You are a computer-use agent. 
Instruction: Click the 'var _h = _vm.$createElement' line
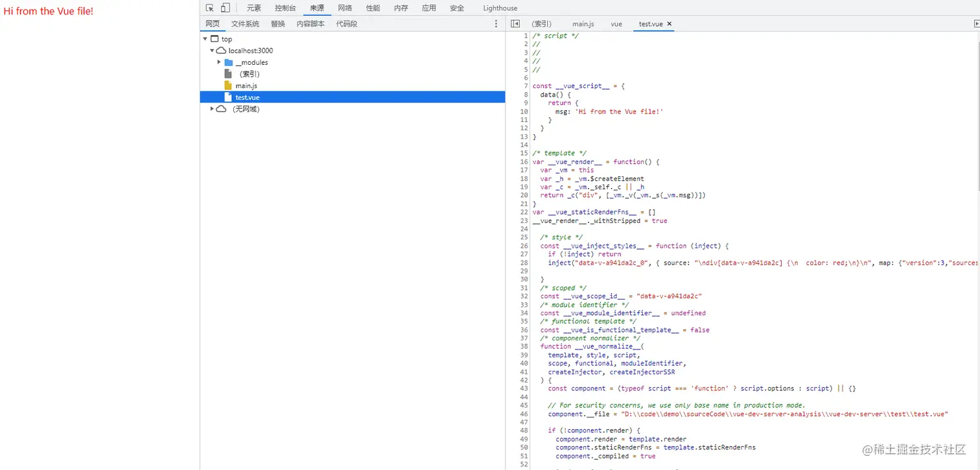[x=592, y=179]
